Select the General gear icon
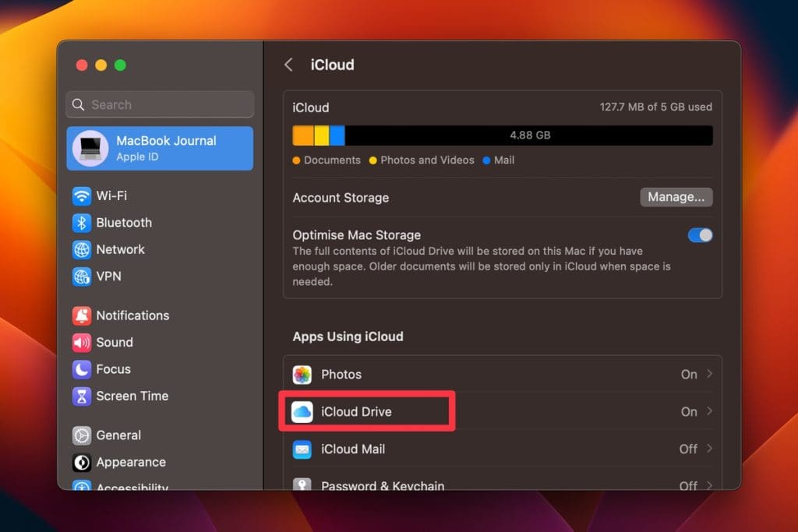This screenshot has width=798, height=532. point(81,435)
